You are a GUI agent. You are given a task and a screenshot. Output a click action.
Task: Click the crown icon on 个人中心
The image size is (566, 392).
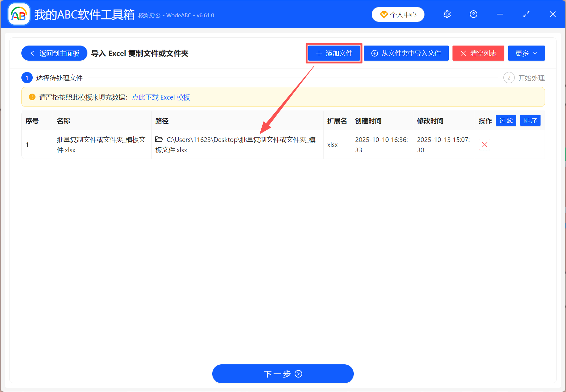384,14
